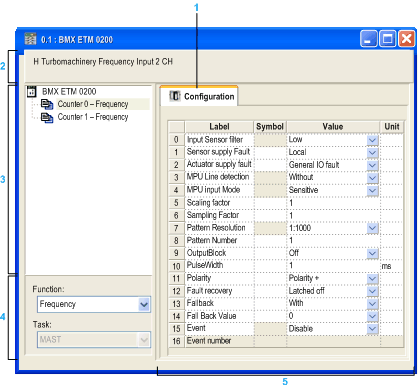Open the OutputBlock value dropdown

point(372,253)
